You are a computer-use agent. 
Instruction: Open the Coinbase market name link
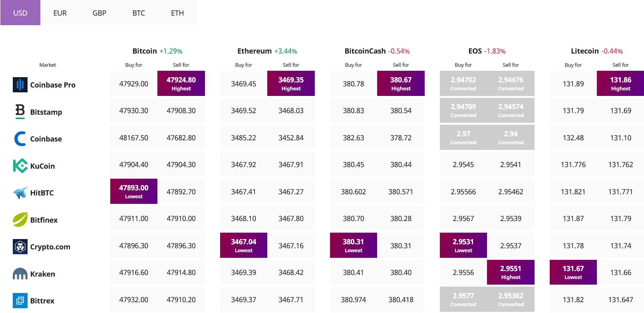click(x=46, y=139)
